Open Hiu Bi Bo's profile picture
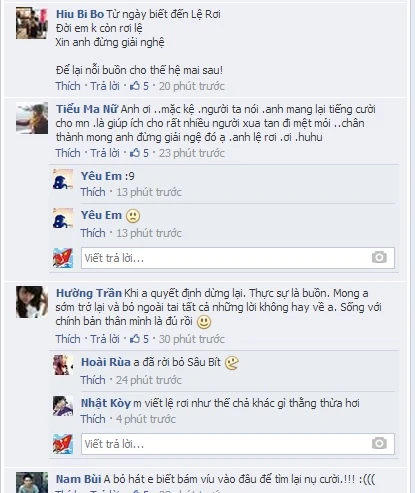This screenshot has width=415, height=493. (32, 23)
